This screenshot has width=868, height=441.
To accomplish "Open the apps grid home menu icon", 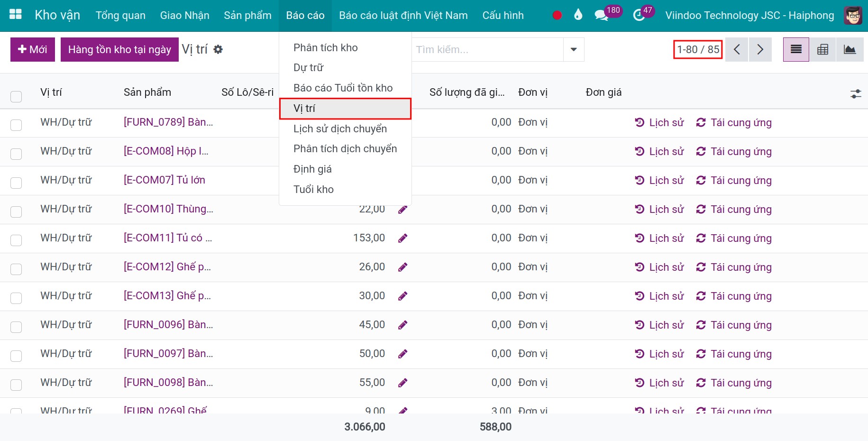I will click(x=16, y=15).
